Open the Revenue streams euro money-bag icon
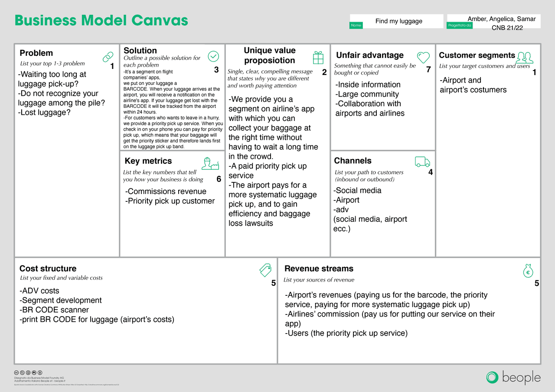This screenshot has height=392, width=555. pos(528,272)
